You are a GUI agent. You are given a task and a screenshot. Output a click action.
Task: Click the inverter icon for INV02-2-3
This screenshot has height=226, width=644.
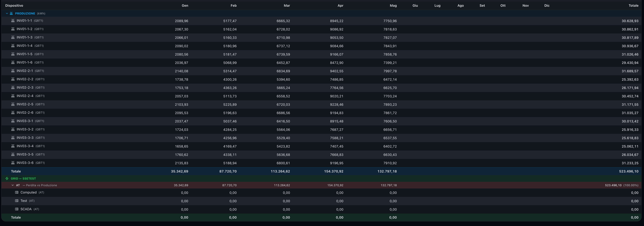13,88
